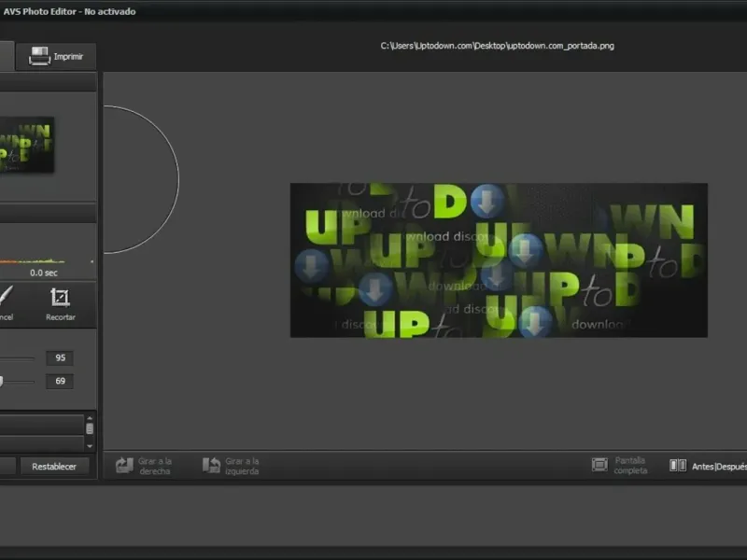The height and width of the screenshot is (560, 747).
Task: Select the image thumbnail in left panel
Action: [x=27, y=145]
